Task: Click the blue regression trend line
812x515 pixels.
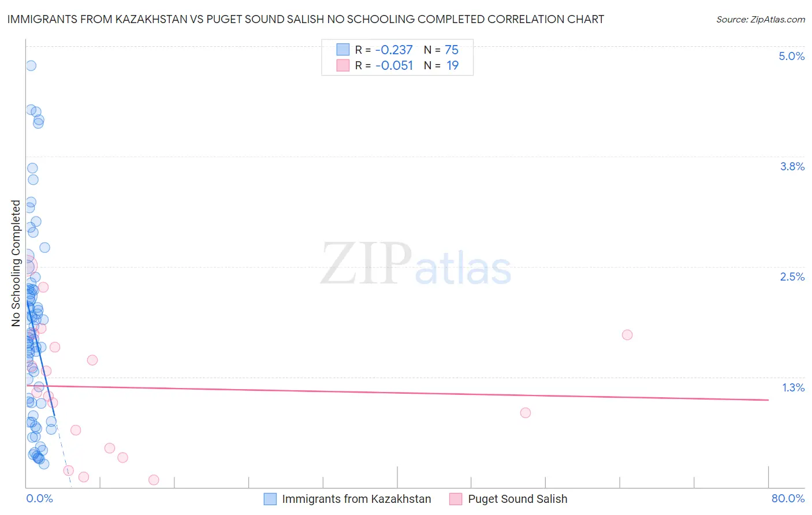Action: [x=40, y=358]
